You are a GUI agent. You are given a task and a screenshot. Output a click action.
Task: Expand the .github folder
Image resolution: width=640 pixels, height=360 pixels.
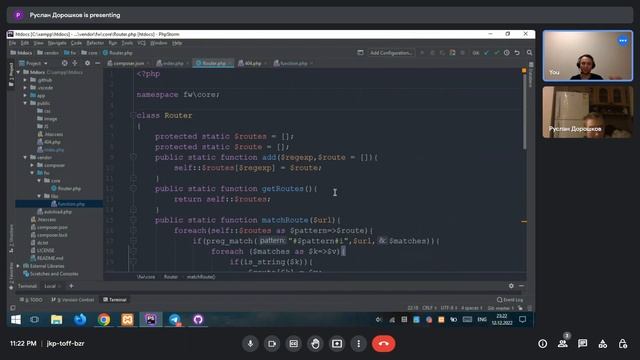coord(26,80)
